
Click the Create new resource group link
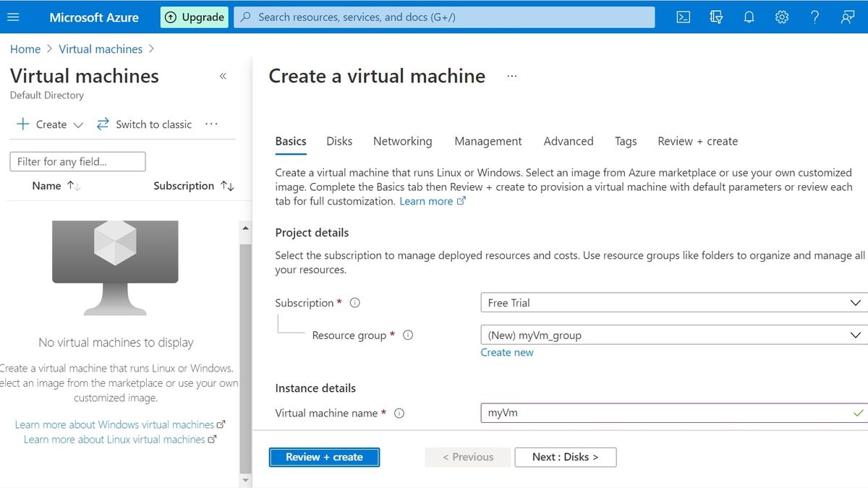tap(506, 352)
